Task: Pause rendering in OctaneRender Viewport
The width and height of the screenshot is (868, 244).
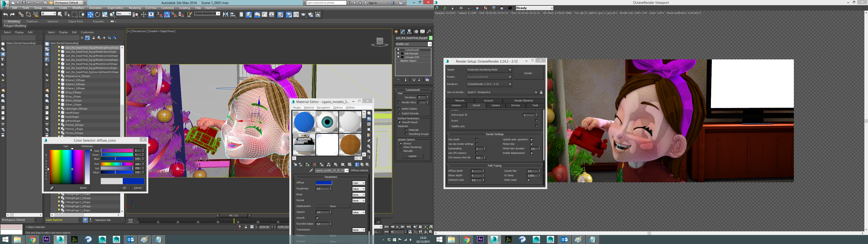Action: (x=461, y=8)
